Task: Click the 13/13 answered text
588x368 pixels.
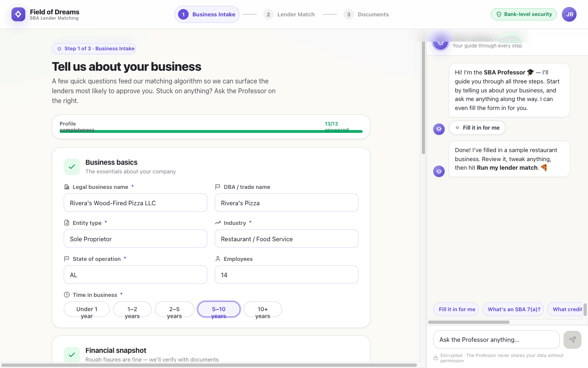Action: point(336,127)
